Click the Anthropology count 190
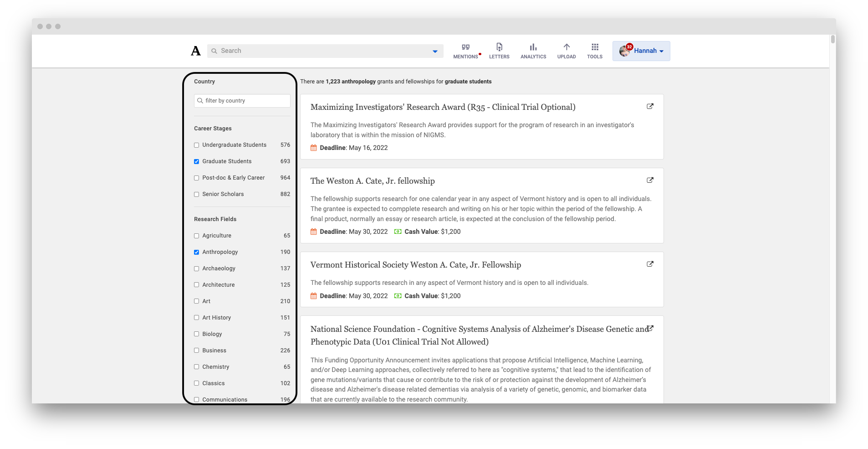The height and width of the screenshot is (449, 868). tap(285, 252)
